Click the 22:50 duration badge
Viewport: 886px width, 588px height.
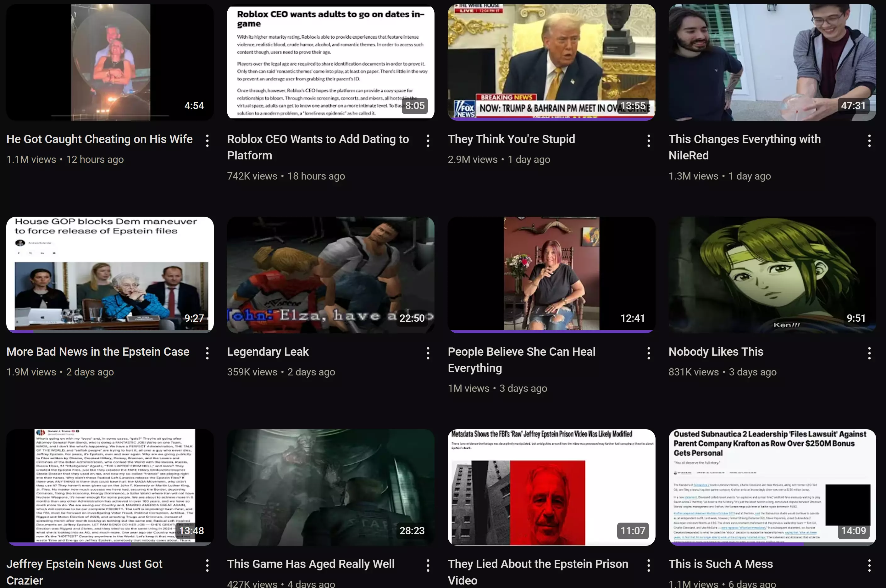(412, 318)
